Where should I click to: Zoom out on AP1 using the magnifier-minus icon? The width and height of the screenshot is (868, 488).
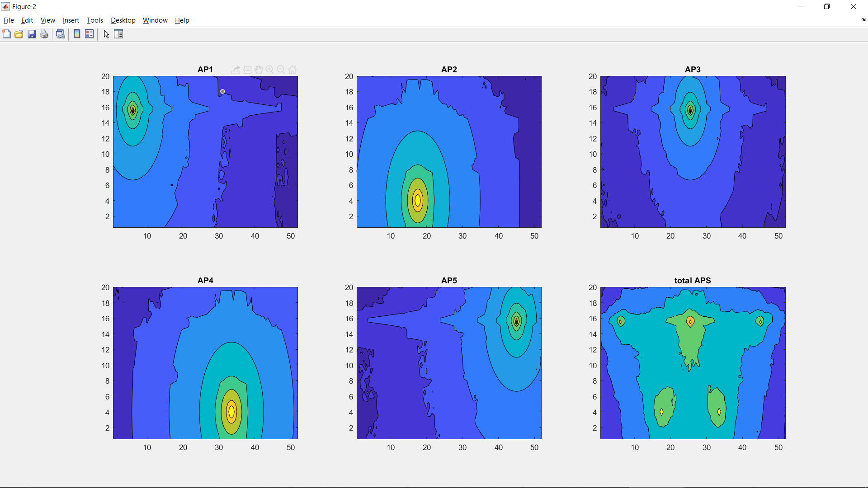click(281, 70)
